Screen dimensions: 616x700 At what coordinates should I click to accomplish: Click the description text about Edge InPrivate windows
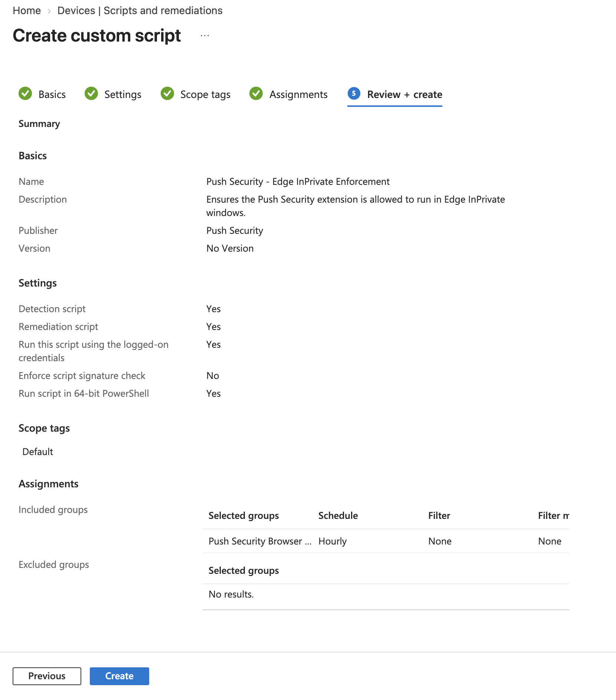[355, 206]
